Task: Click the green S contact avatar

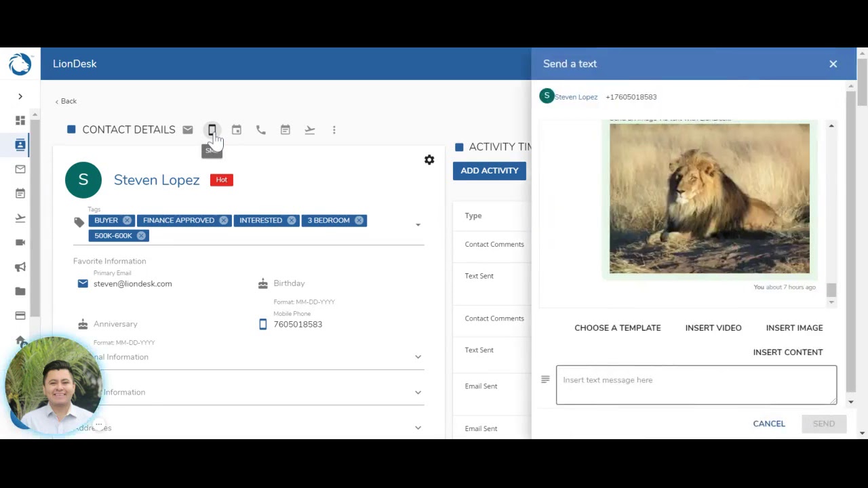Action: [83, 180]
